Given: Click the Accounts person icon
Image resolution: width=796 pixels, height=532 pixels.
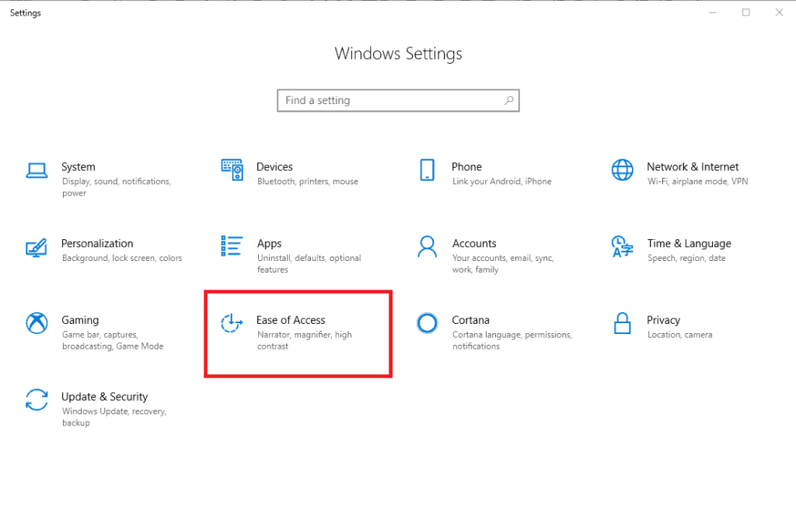Looking at the screenshot, I should coord(428,246).
